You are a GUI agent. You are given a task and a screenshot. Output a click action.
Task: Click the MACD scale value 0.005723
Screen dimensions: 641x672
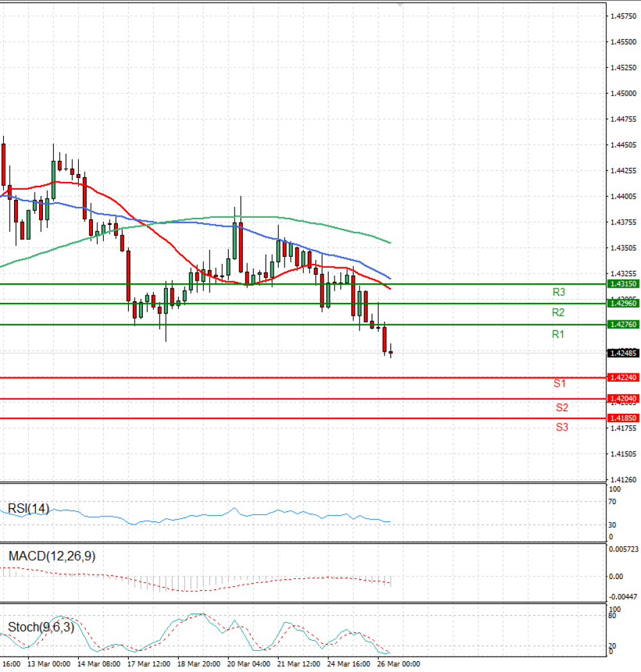click(624, 549)
